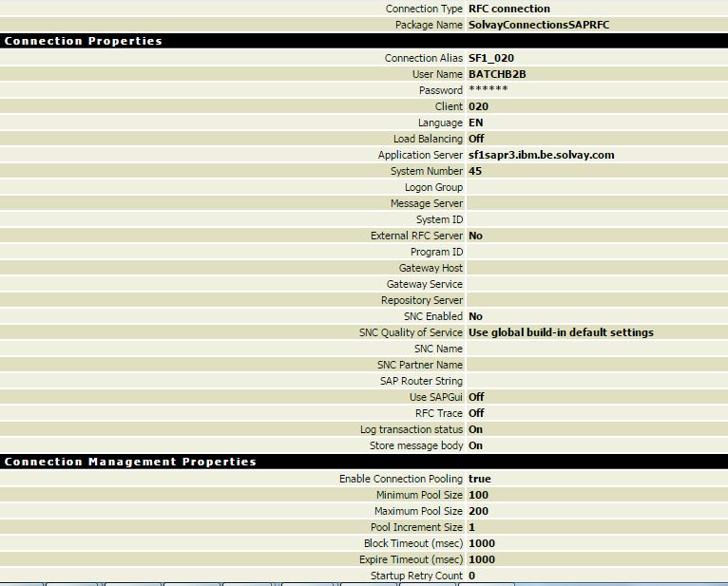This screenshot has width=728, height=586.
Task: Select the 'true' value for Connection Pooling
Action: pyautogui.click(x=480, y=479)
